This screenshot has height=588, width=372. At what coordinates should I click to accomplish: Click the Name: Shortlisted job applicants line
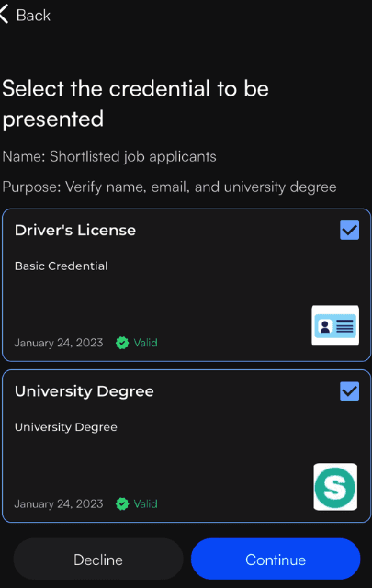pyautogui.click(x=109, y=157)
